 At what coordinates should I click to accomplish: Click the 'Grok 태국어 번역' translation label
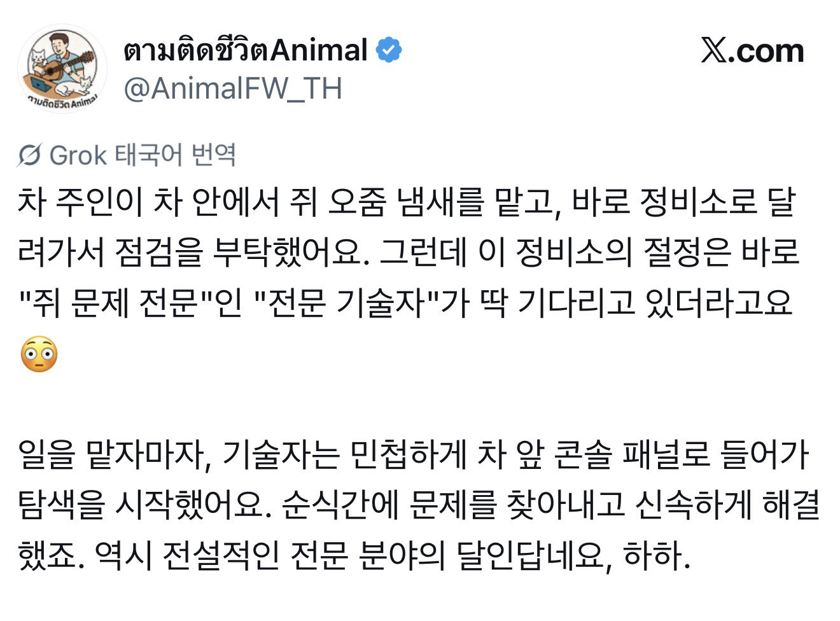coord(143,155)
